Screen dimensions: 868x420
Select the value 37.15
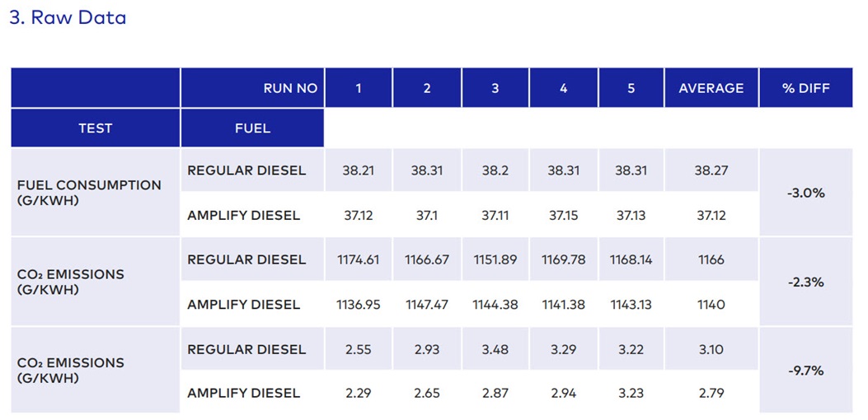click(564, 215)
